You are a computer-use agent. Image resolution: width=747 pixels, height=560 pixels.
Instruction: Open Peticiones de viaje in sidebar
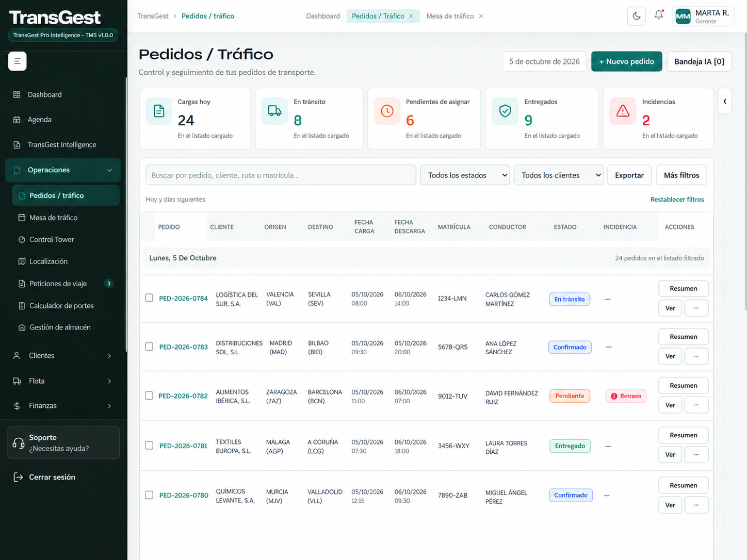point(66,284)
